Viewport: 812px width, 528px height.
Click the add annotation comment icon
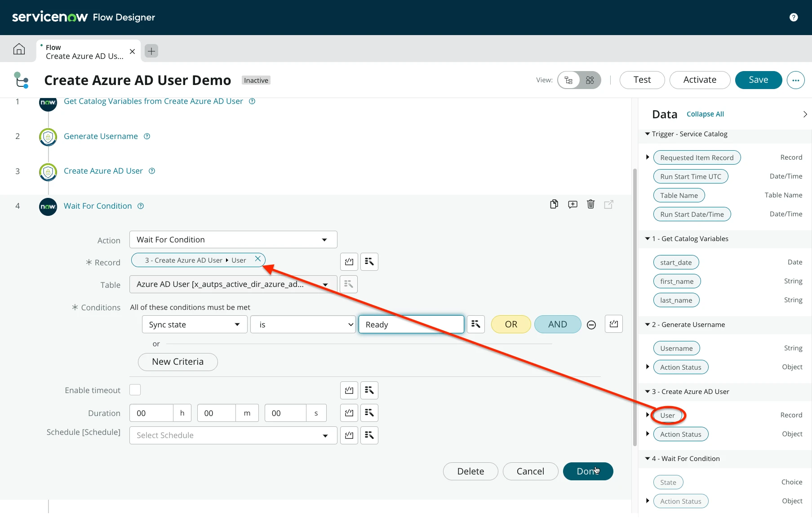pos(572,204)
